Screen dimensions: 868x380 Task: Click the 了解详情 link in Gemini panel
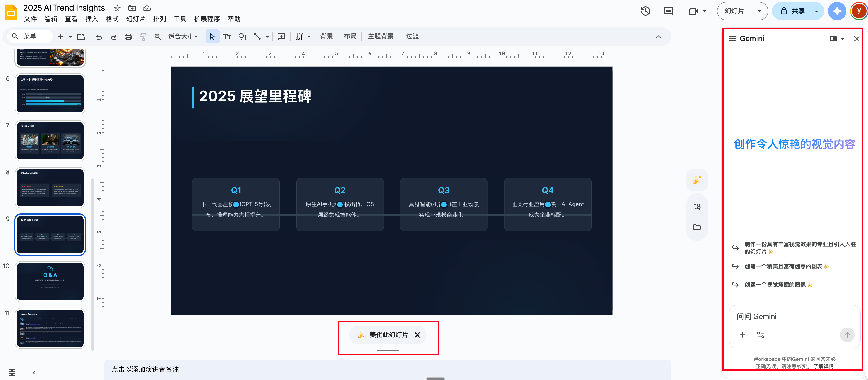coord(823,366)
